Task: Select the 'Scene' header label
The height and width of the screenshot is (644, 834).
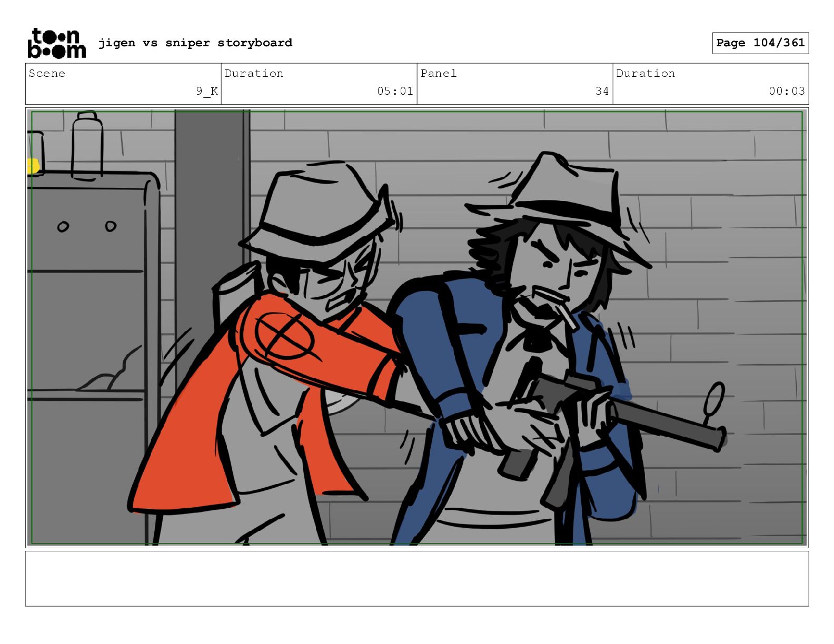Action: tap(47, 73)
